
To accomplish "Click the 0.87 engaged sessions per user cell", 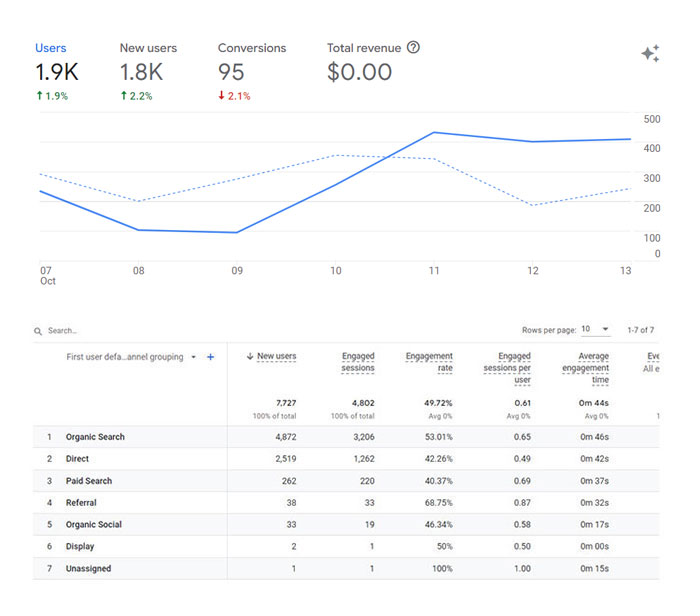I will (x=522, y=503).
